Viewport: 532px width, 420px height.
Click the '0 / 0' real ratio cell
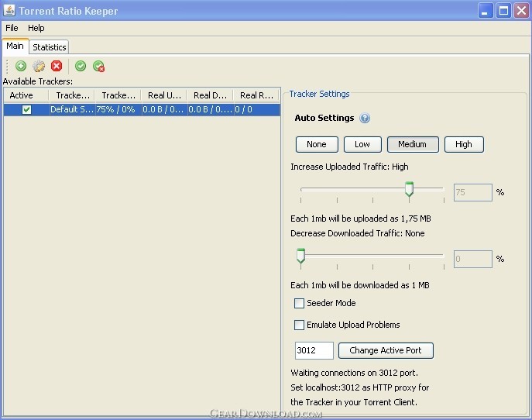[257, 110]
